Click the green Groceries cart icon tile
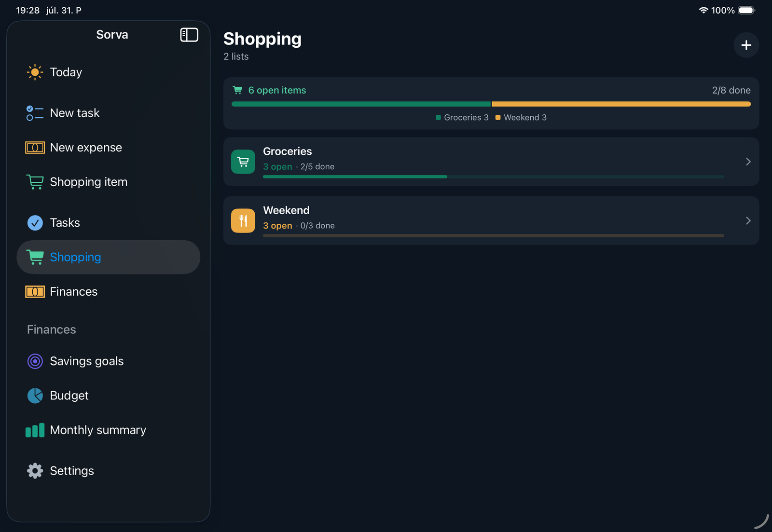The width and height of the screenshot is (772, 532). click(x=243, y=162)
